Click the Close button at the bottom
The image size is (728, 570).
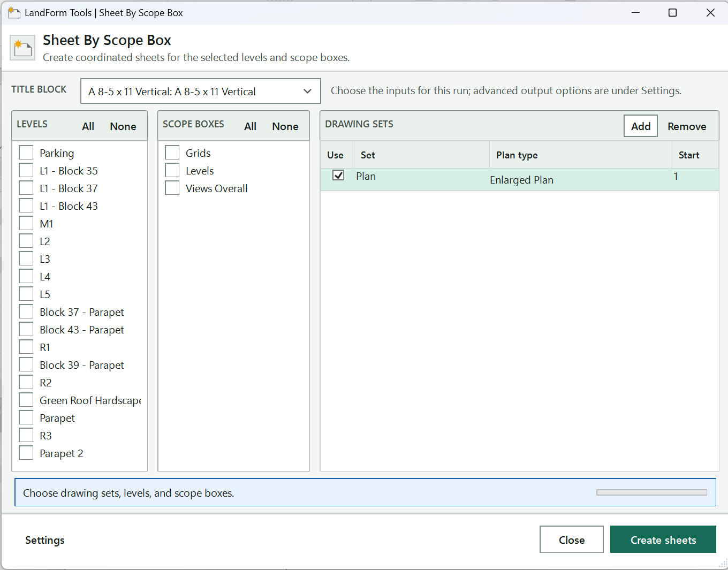[x=572, y=539]
